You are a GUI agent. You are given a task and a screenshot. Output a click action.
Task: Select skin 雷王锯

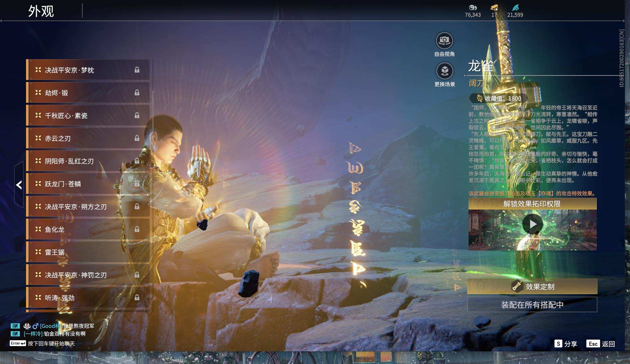click(x=88, y=252)
